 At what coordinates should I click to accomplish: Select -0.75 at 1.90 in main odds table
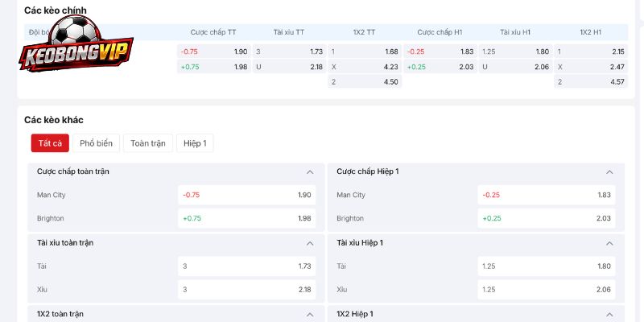tap(214, 52)
